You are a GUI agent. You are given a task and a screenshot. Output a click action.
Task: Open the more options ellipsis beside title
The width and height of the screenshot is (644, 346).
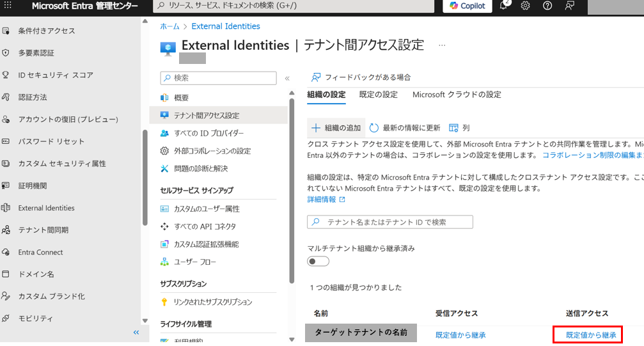tap(442, 45)
